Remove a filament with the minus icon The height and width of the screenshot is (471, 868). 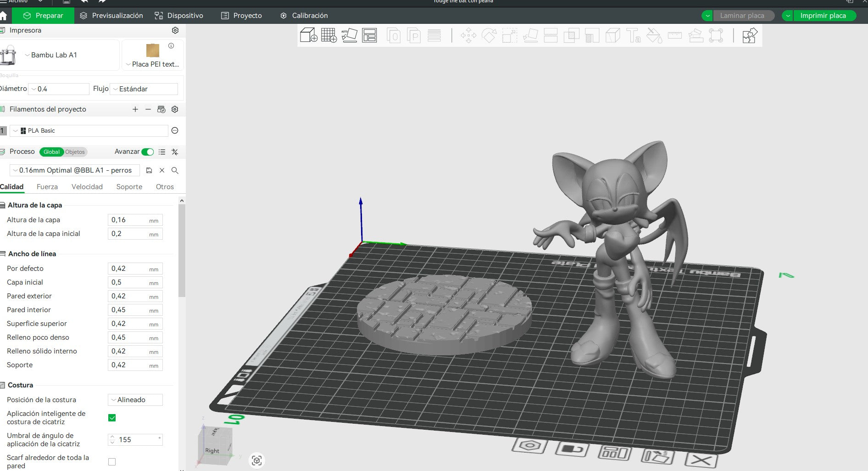pyautogui.click(x=148, y=109)
